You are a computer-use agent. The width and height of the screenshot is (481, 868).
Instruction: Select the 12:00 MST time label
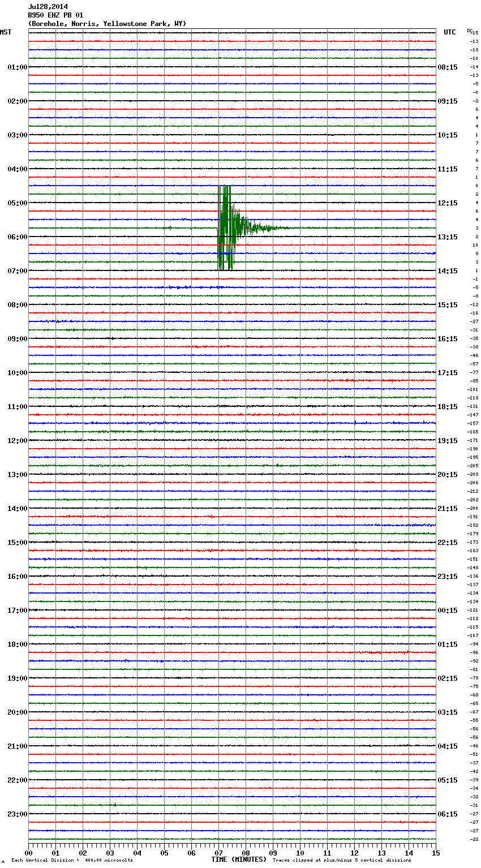tap(17, 441)
